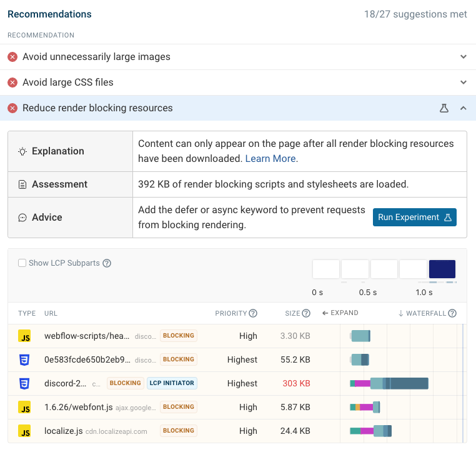The height and width of the screenshot is (452, 476).
Task: Enable the Show LCP Subparts checkbox
Action: click(22, 263)
